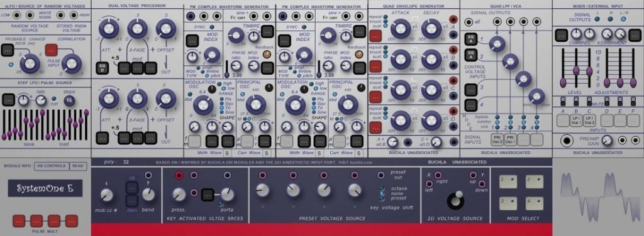Toggle the Step LFO run indicator
Screen dimensions: 644x236
(54, 99)
